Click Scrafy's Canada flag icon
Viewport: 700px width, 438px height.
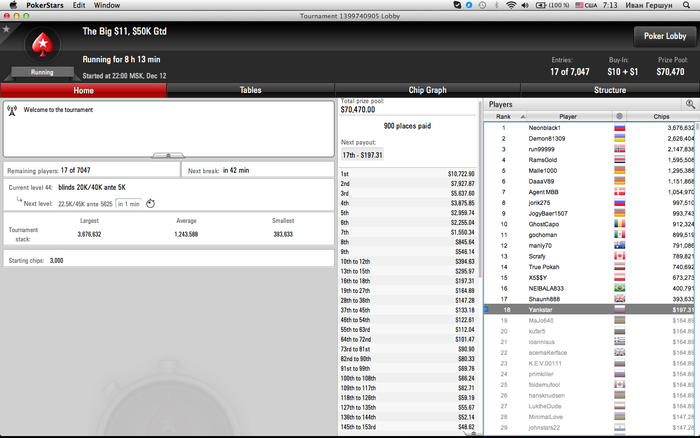(619, 256)
